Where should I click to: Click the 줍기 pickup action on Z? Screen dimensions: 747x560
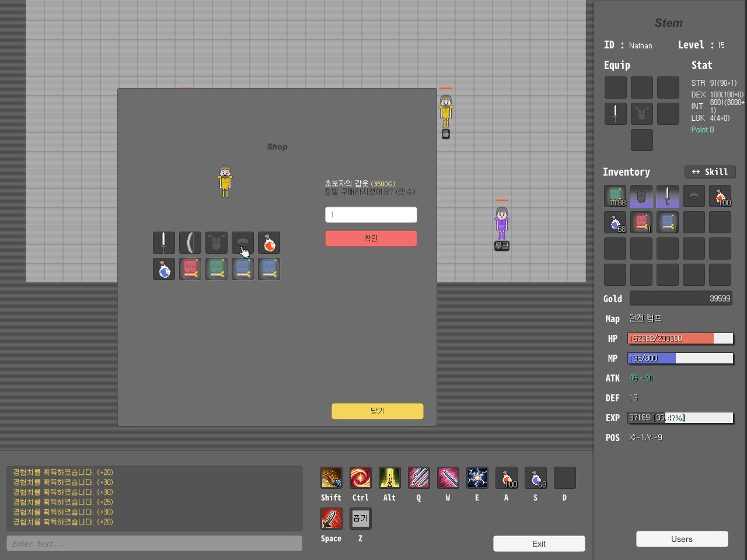coord(360,518)
